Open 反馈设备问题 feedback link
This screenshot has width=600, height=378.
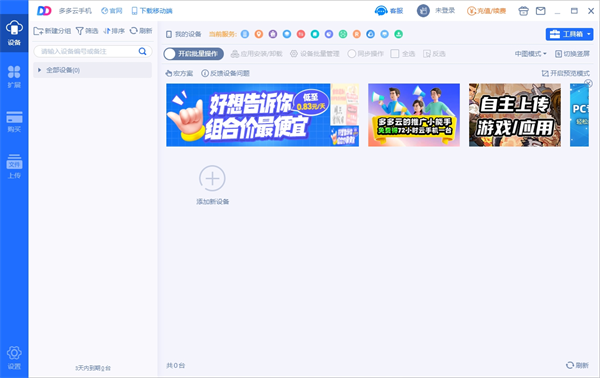(225, 73)
